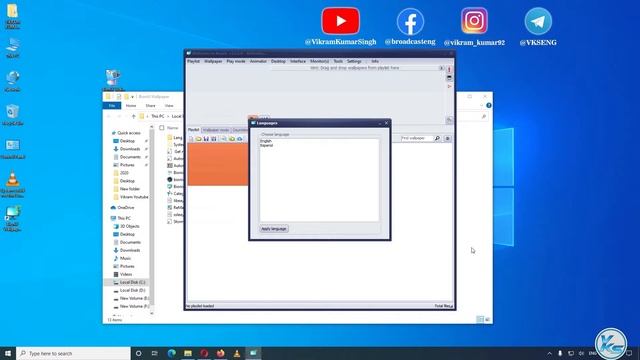Screen dimensions: 640x360
Task: Click the blue cloud icon in the playlist toolbar
Action: [x=240, y=139]
